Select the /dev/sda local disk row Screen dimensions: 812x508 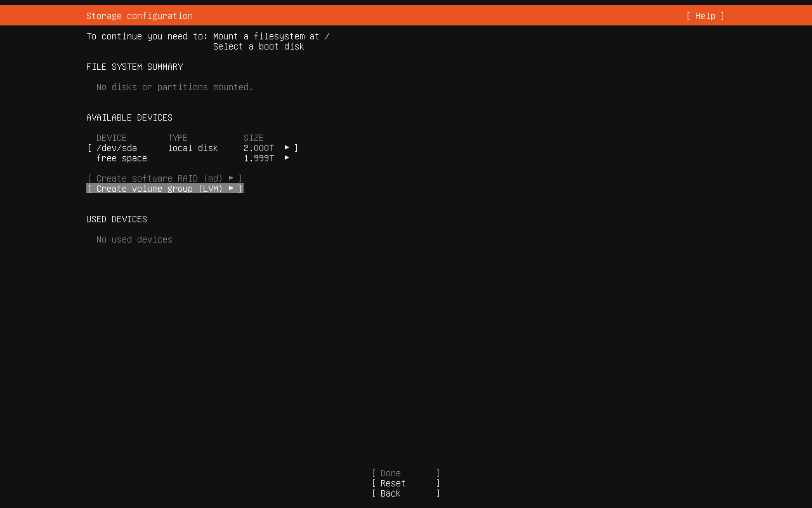pyautogui.click(x=192, y=148)
